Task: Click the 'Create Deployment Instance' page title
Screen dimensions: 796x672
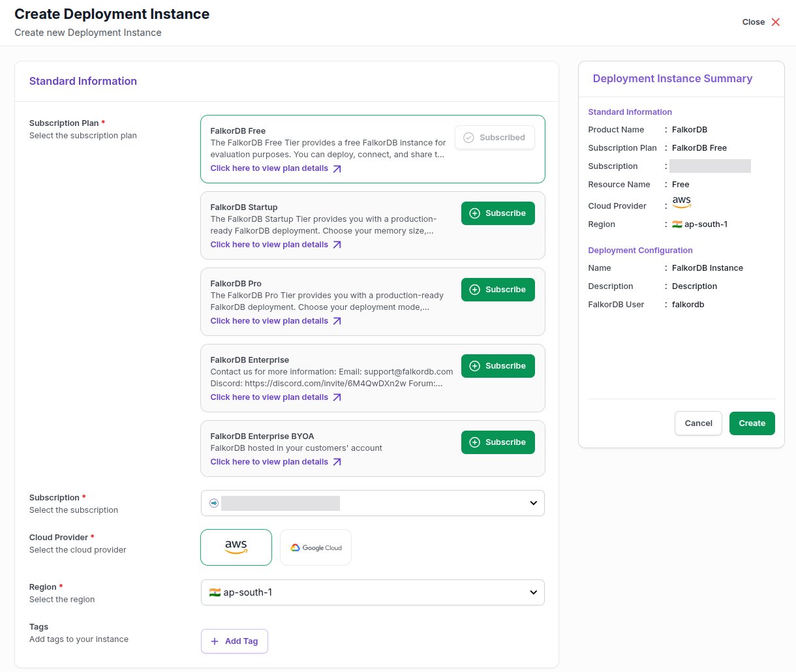Action: coord(112,14)
